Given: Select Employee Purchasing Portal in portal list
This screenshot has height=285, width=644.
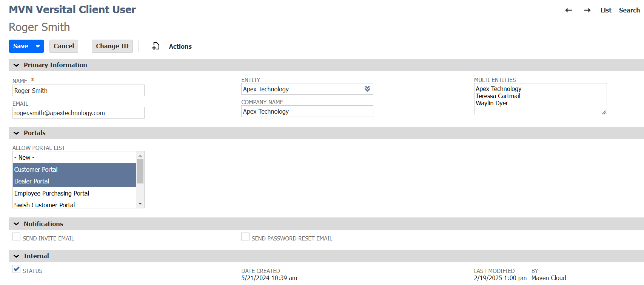Looking at the screenshot, I should [x=52, y=193].
